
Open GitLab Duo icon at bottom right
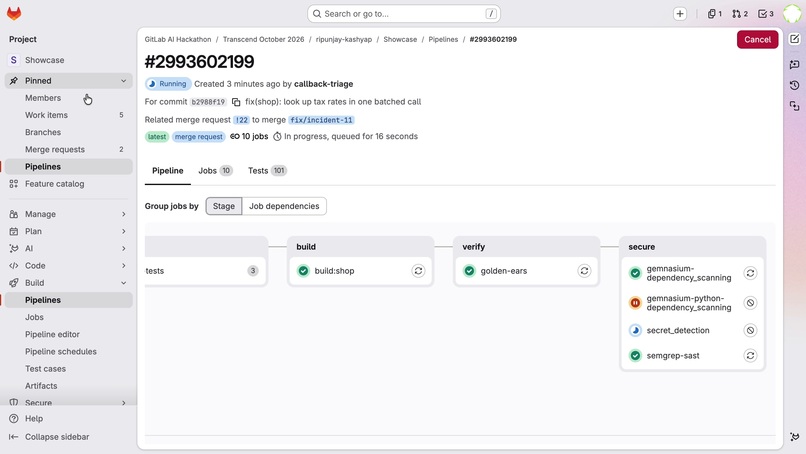(795, 437)
